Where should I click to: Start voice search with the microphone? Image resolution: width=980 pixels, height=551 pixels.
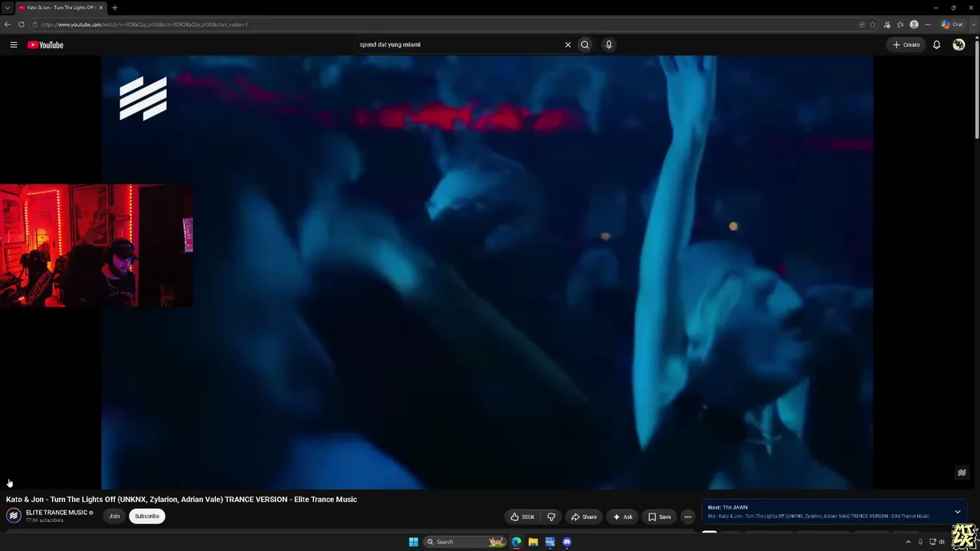click(x=609, y=44)
